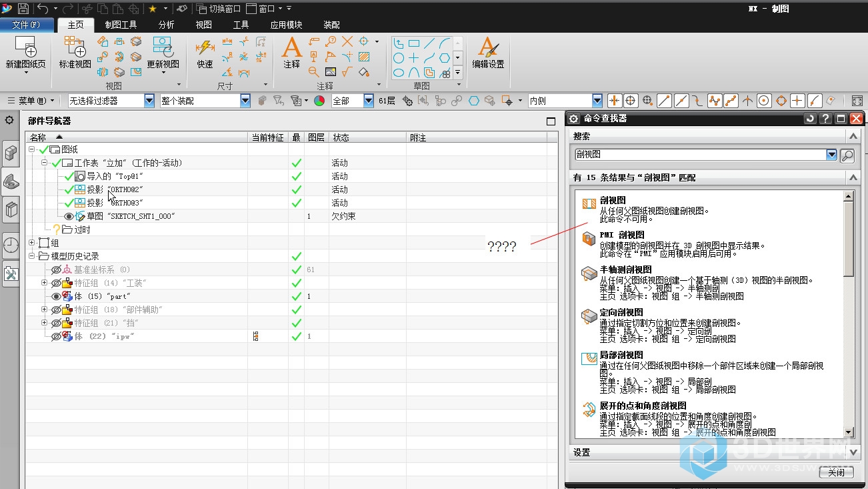Click the image annotation icon
The height and width of the screenshot is (489, 868).
pyautogui.click(x=330, y=72)
